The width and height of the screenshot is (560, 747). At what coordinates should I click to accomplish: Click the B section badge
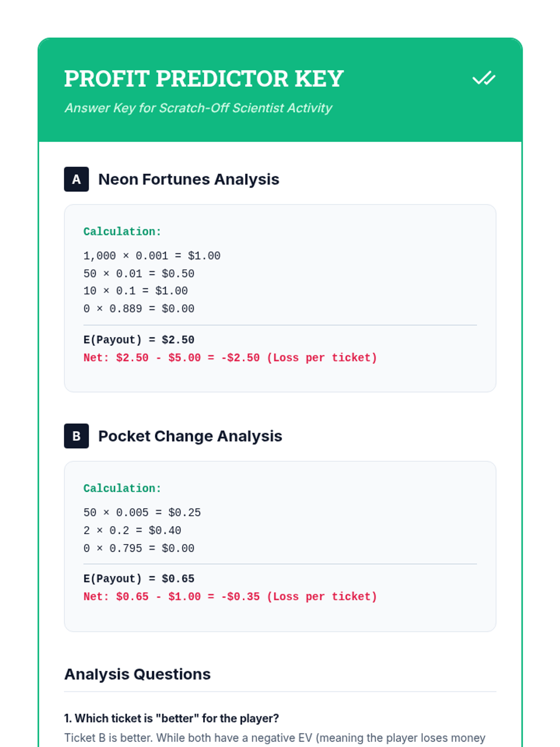pos(77,436)
